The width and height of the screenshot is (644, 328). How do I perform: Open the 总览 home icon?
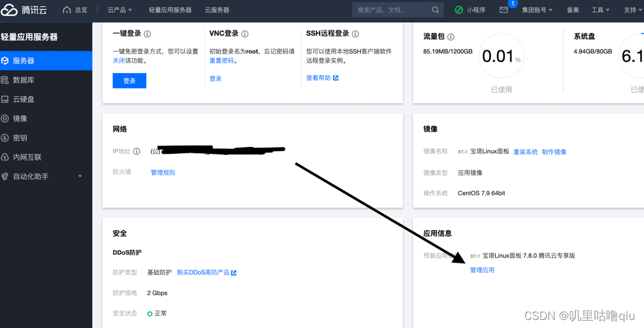tap(66, 9)
